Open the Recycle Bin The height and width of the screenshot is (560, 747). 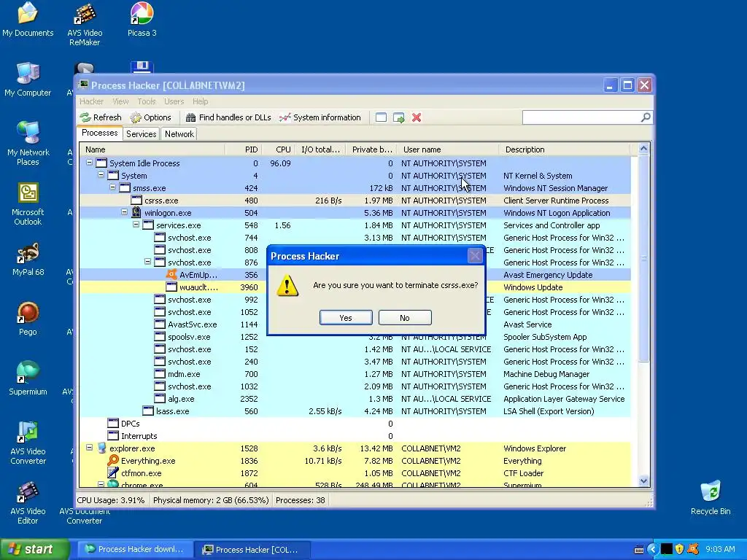[x=711, y=498]
